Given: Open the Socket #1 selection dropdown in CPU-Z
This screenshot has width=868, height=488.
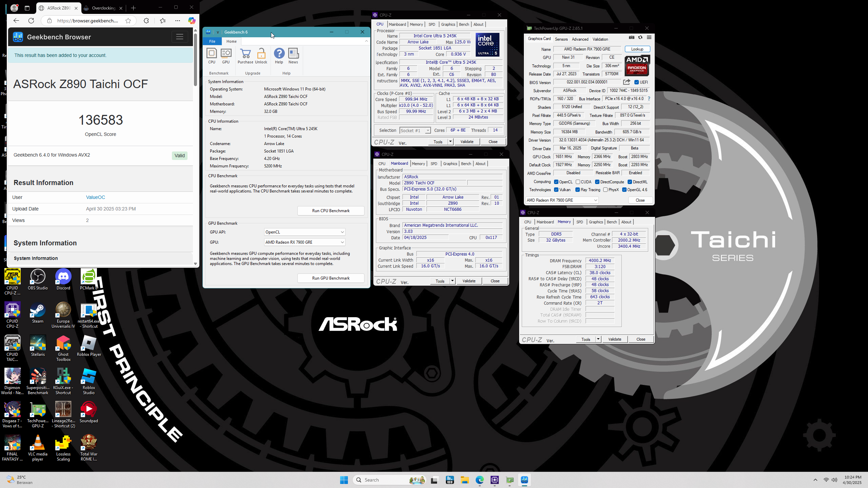Looking at the screenshot, I should click(415, 130).
